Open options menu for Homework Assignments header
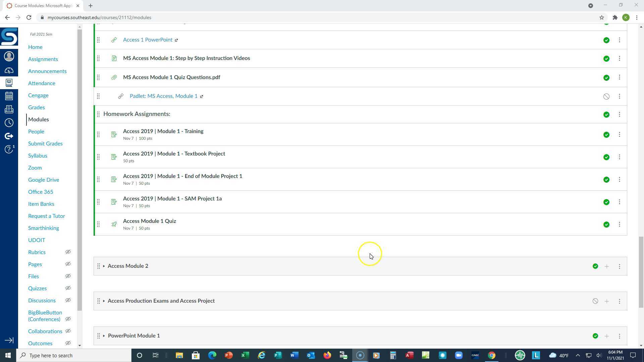Viewport: 644px width, 362px height. pyautogui.click(x=619, y=114)
